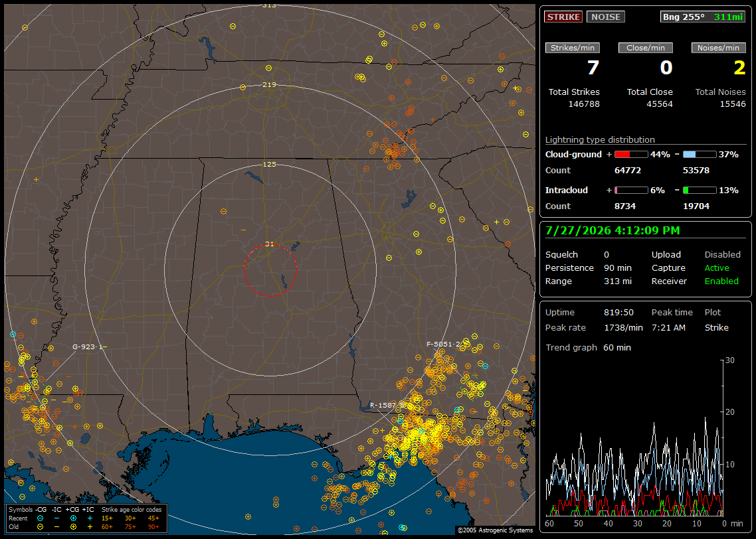The image size is (756, 539).
Task: Click the Recent -IC cyan dash symbol in legend
Action: click(x=57, y=518)
